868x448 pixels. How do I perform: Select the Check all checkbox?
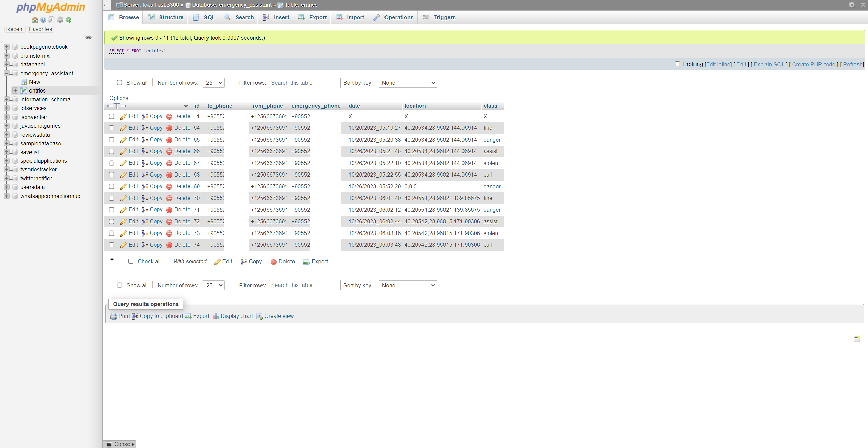pos(131,261)
